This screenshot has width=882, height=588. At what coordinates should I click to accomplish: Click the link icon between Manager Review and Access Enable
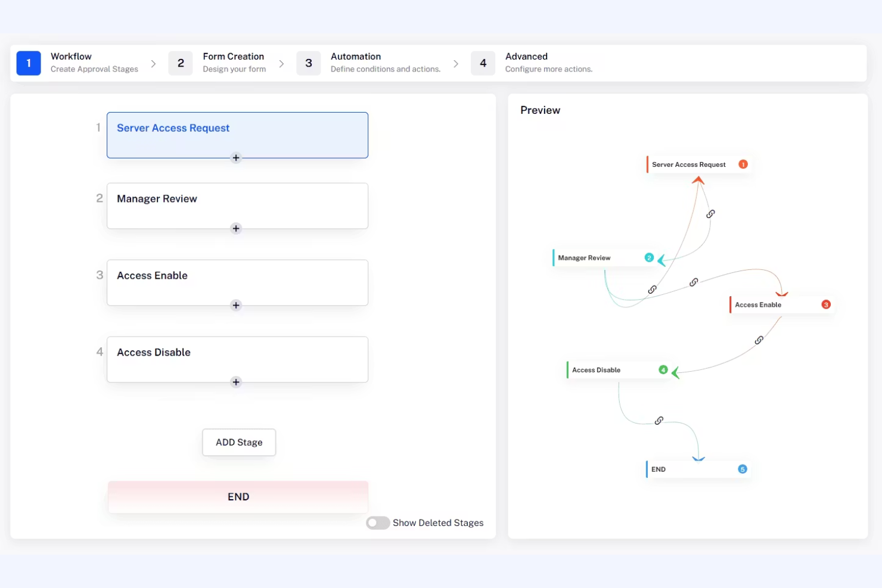tap(693, 282)
